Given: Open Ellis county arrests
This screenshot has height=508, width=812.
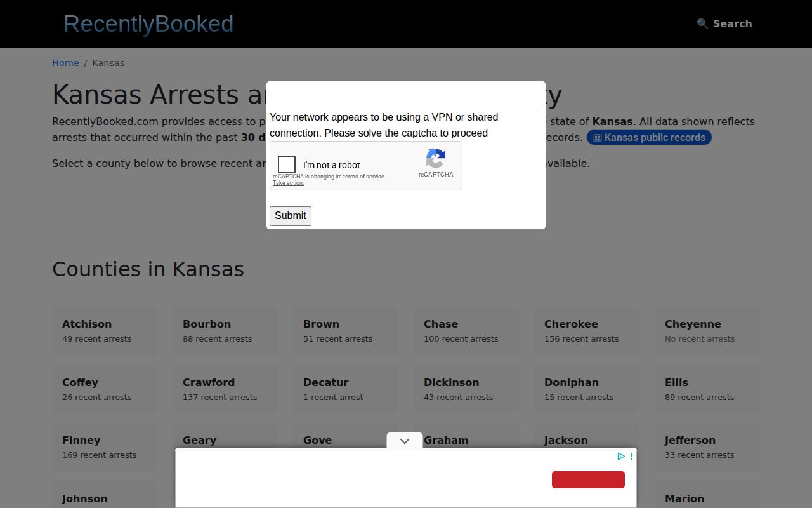Looking at the screenshot, I should pyautogui.click(x=707, y=389).
